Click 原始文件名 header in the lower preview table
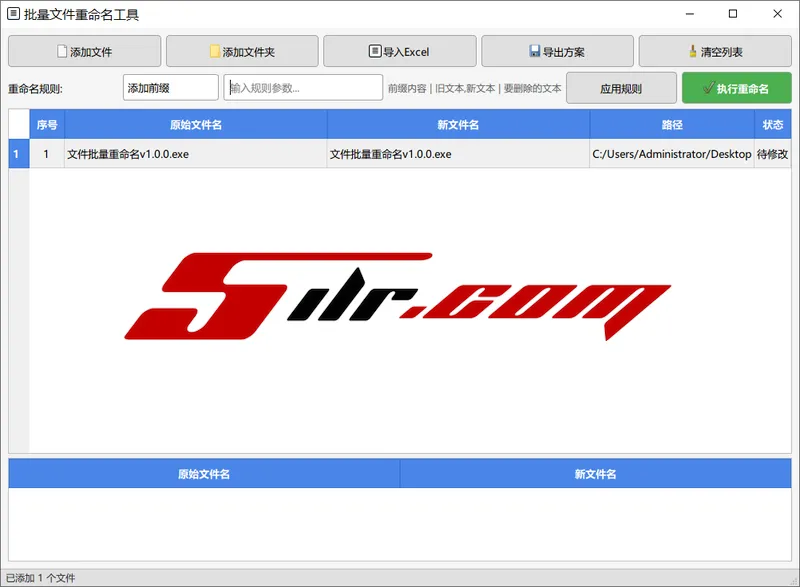This screenshot has width=800, height=587. [x=204, y=474]
